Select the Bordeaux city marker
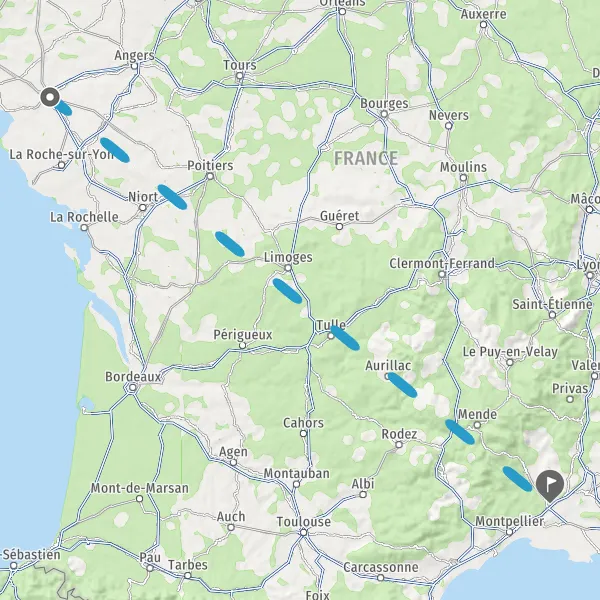 132,388
